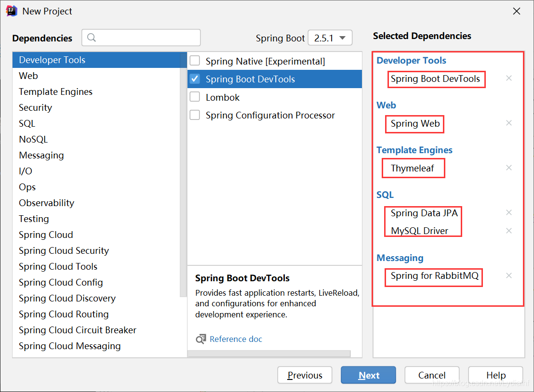Remove Spring Web from selected dependencies
Viewport: 534px width, 392px height.
[x=509, y=123]
